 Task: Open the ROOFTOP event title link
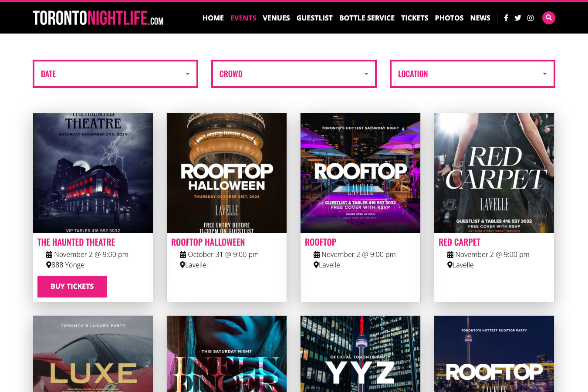pyautogui.click(x=321, y=242)
